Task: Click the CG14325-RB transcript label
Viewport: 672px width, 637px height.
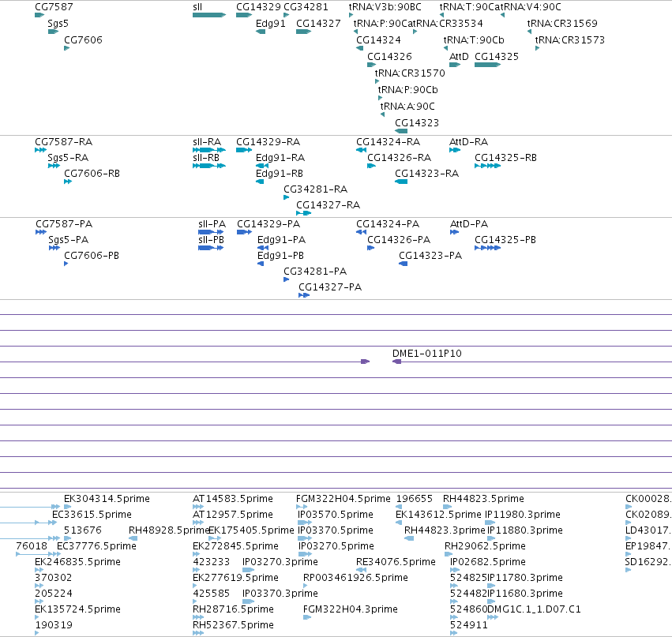Action: (505, 158)
